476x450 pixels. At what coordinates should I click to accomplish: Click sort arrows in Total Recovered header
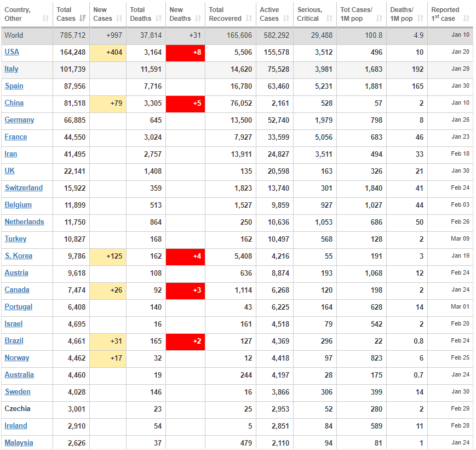click(249, 19)
